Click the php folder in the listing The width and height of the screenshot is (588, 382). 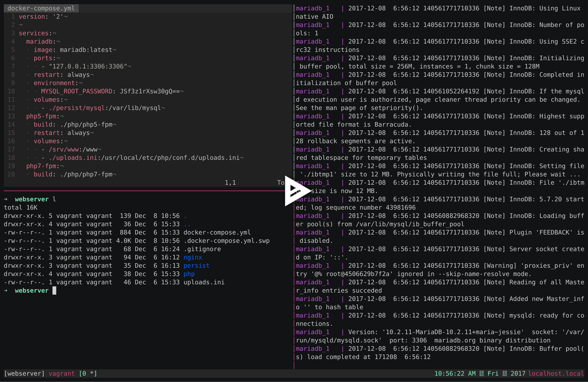(189, 274)
